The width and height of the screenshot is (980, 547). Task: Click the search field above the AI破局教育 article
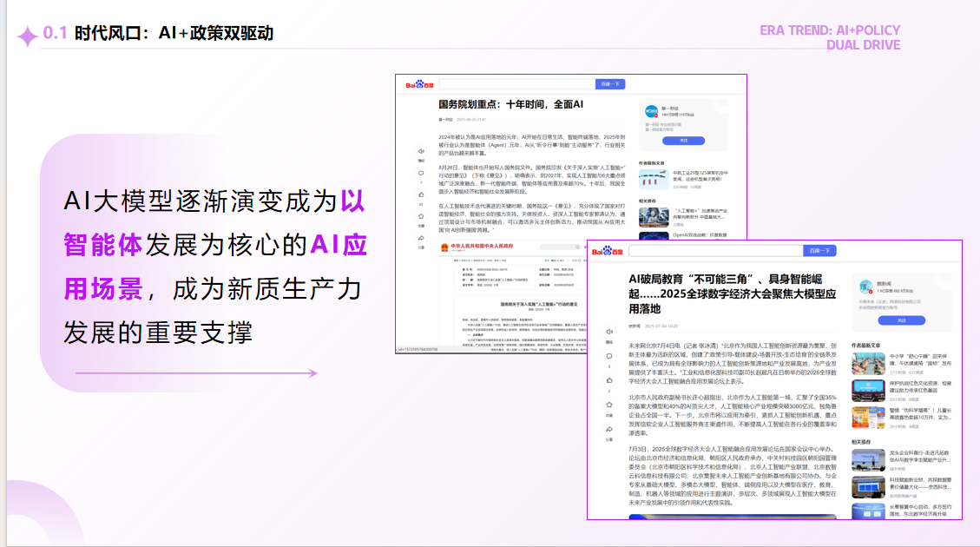coord(715,251)
